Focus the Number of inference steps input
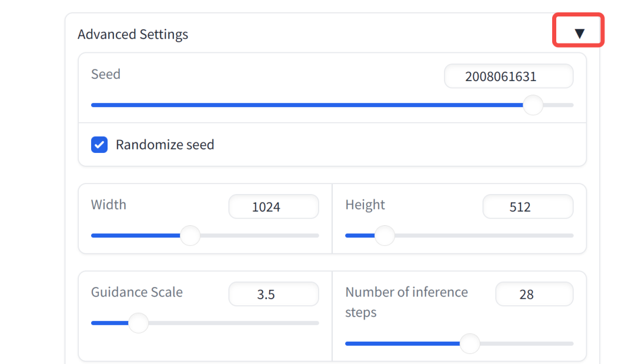Viewport: 635px width, 364px height. (x=534, y=294)
